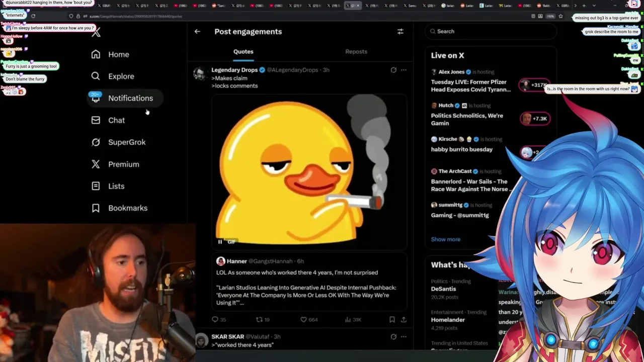Repost the Legendary Drops post, 19 reposts

point(263,320)
